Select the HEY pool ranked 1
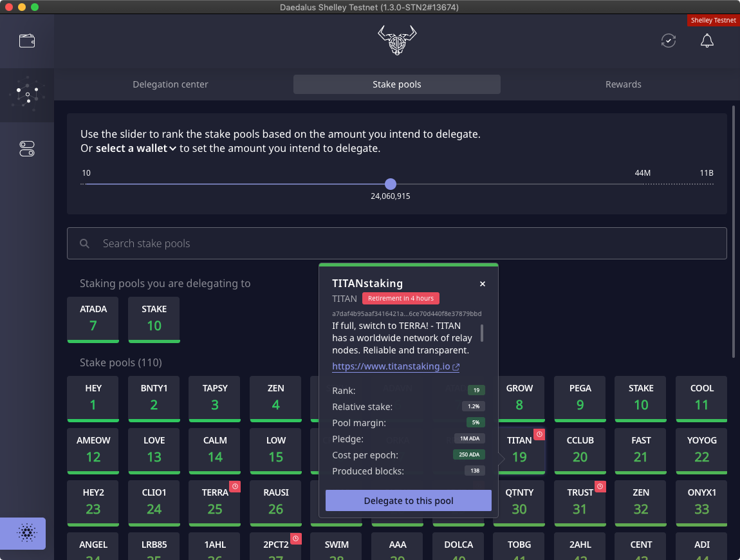The width and height of the screenshot is (740, 560). pos(93,398)
